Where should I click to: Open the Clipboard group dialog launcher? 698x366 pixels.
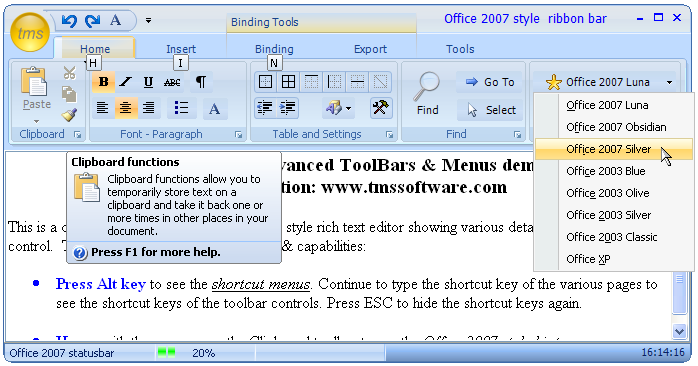[77, 134]
